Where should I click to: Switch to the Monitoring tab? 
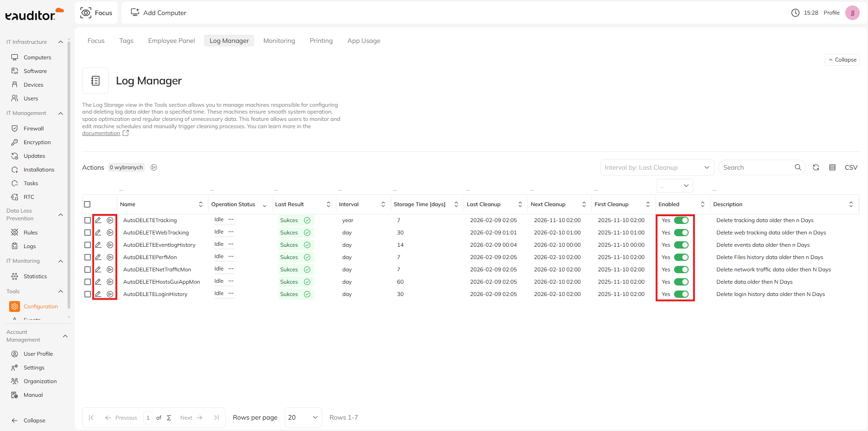coord(279,41)
